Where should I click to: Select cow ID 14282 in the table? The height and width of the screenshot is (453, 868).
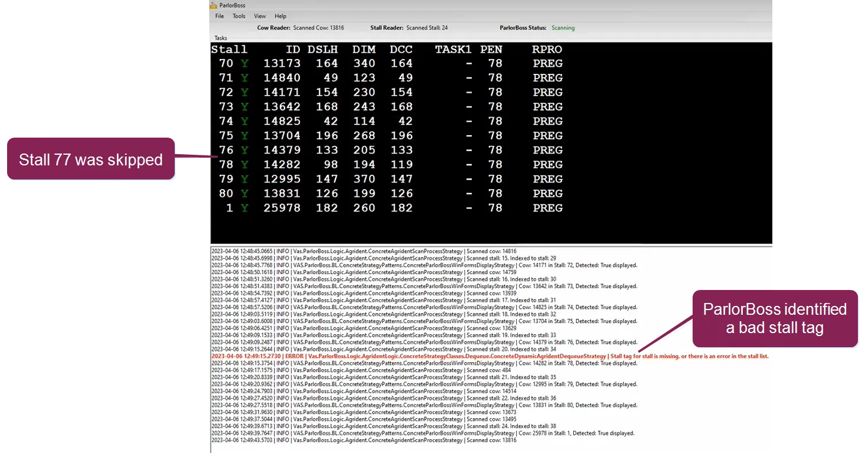click(282, 165)
